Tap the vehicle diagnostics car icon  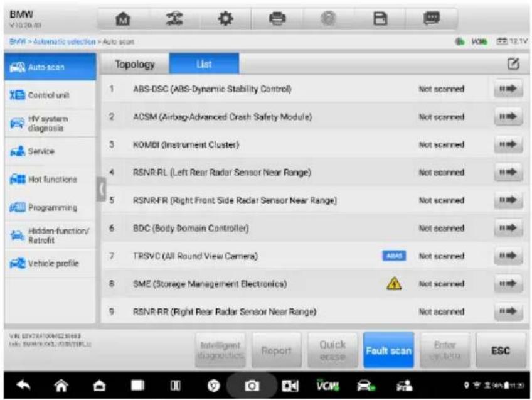click(366, 386)
